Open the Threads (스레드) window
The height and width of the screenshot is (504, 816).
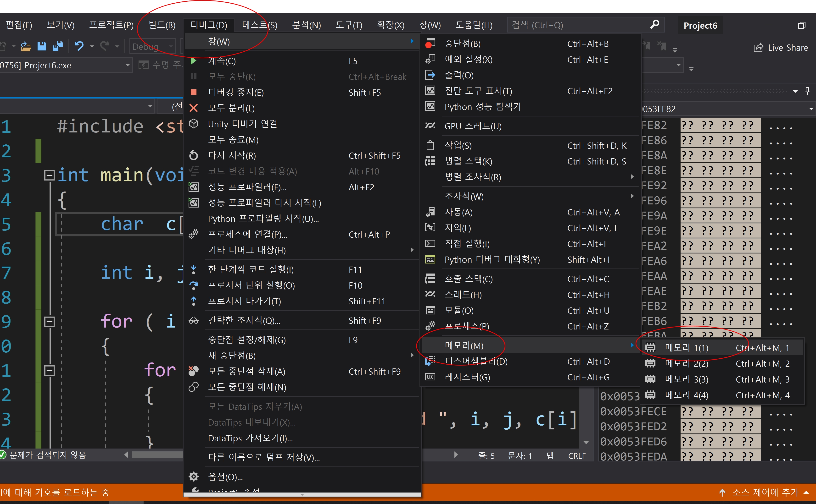(x=531, y=295)
